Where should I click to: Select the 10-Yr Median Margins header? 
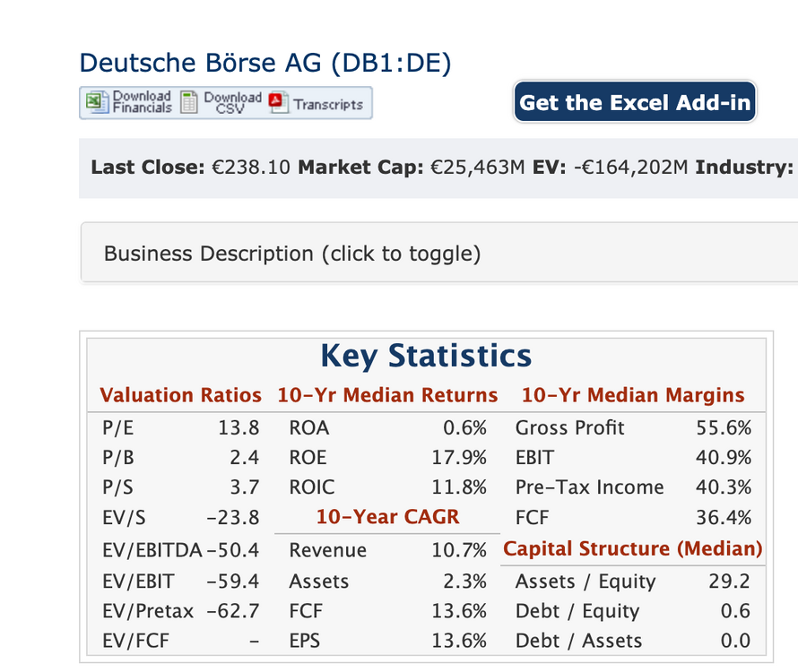(x=633, y=395)
